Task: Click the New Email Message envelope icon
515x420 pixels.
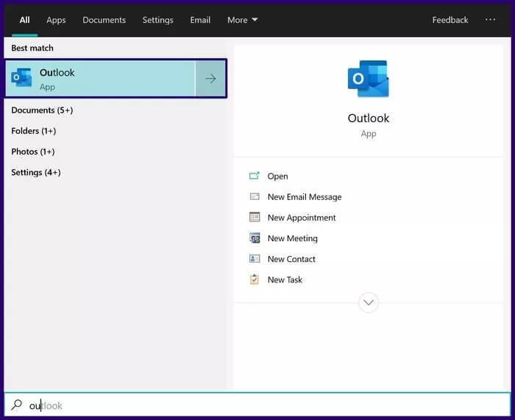Action: pos(255,196)
